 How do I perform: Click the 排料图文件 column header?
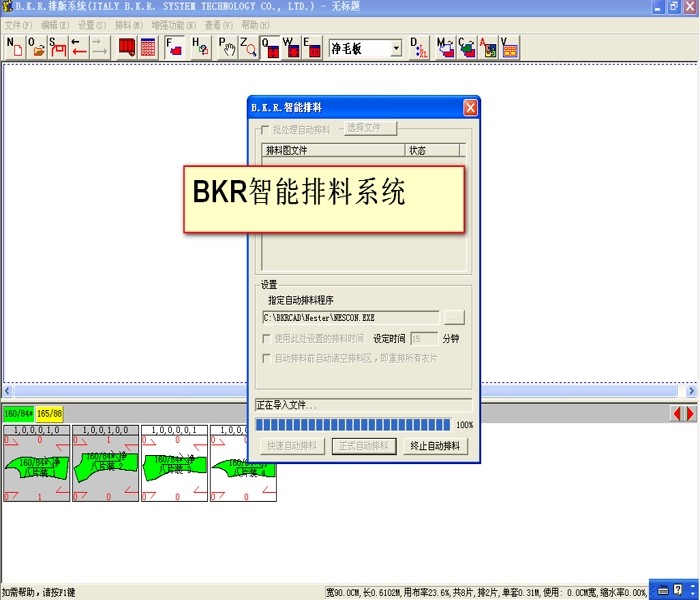tap(334, 150)
